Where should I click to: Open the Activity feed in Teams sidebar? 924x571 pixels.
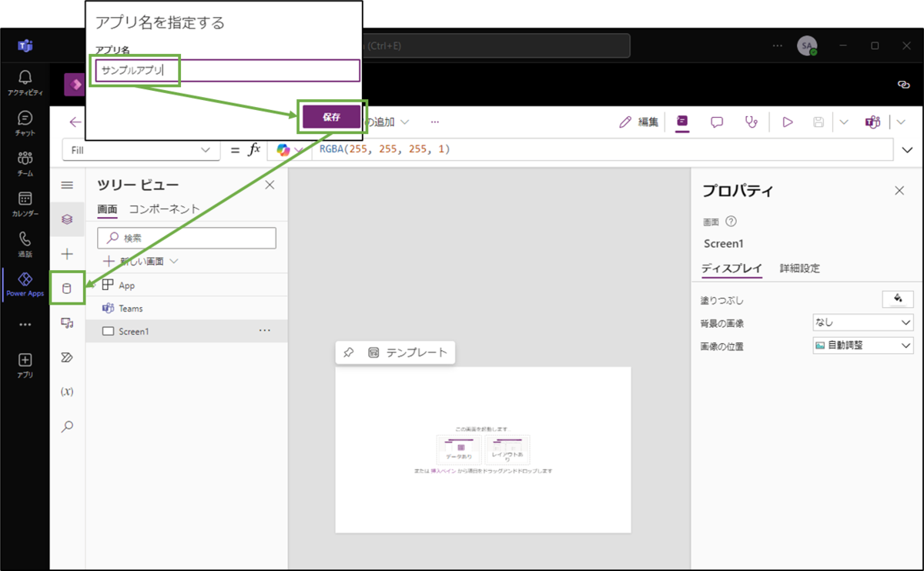click(25, 82)
